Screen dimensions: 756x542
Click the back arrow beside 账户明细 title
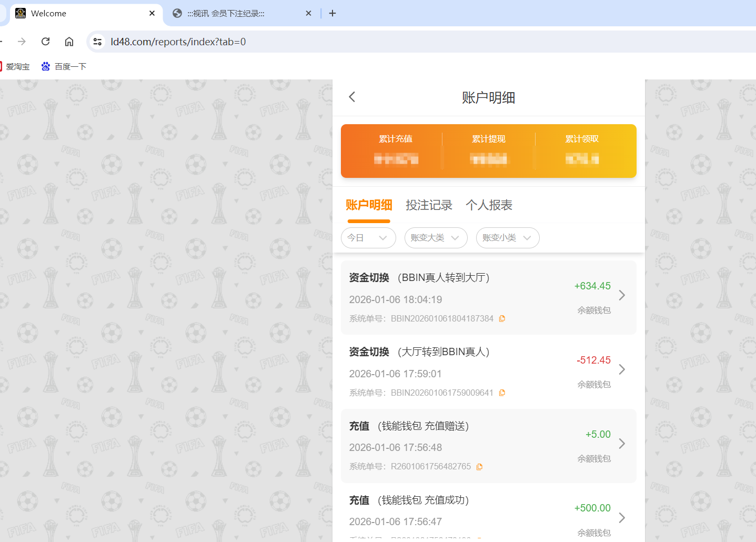click(351, 97)
